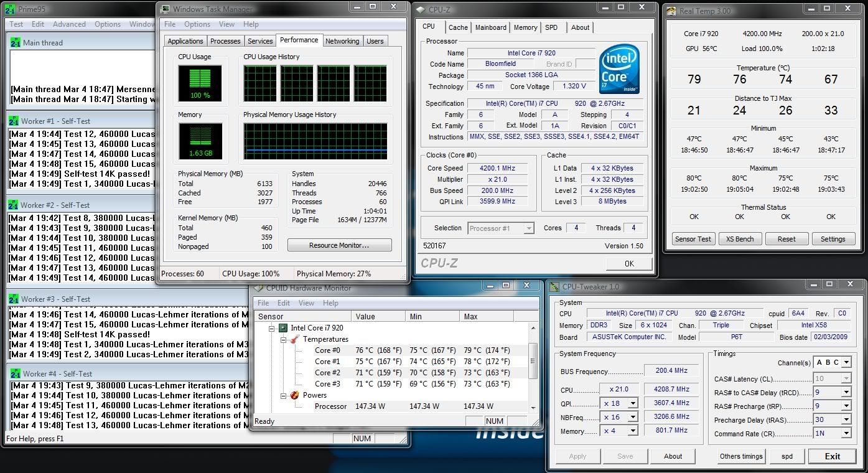Image resolution: width=868 pixels, height=473 pixels.
Task: Click the Real Temp title bar icon
Action: point(671,11)
